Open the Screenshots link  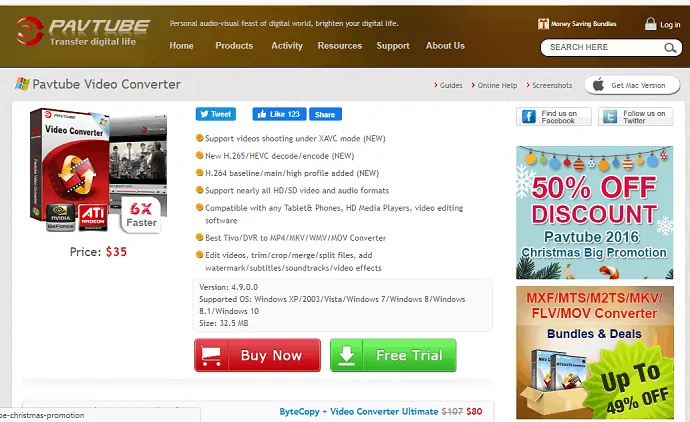(x=552, y=85)
